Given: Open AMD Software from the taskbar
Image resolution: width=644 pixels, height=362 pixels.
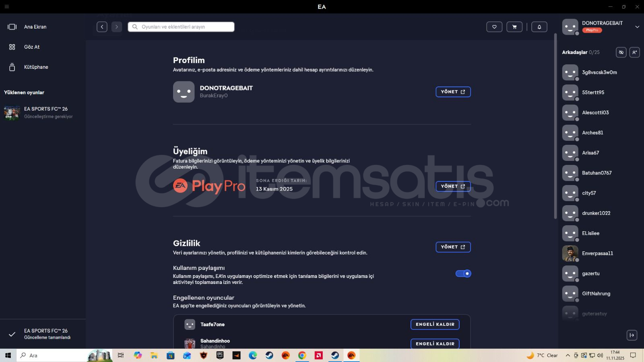Looking at the screenshot, I should [x=318, y=356].
